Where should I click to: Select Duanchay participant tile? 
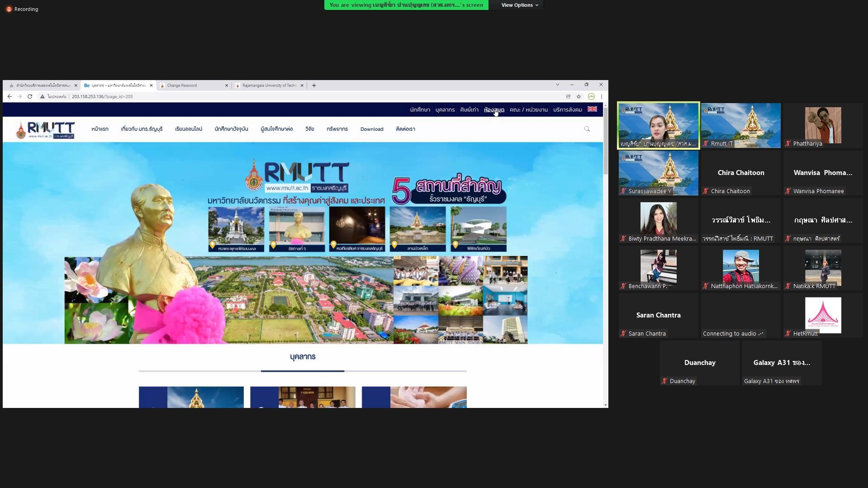(700, 363)
